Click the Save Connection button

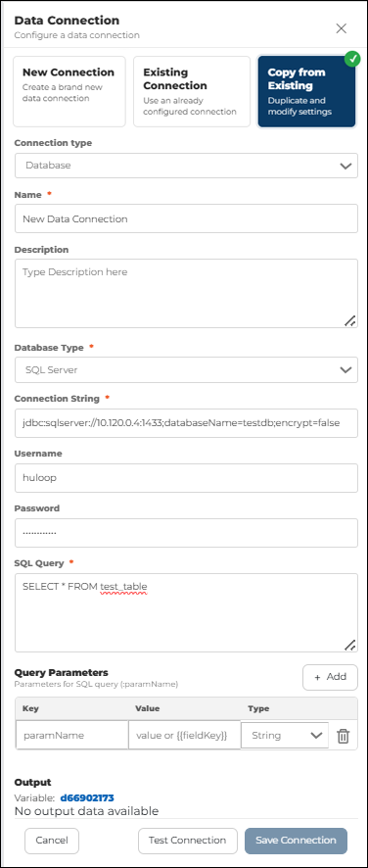point(296,841)
